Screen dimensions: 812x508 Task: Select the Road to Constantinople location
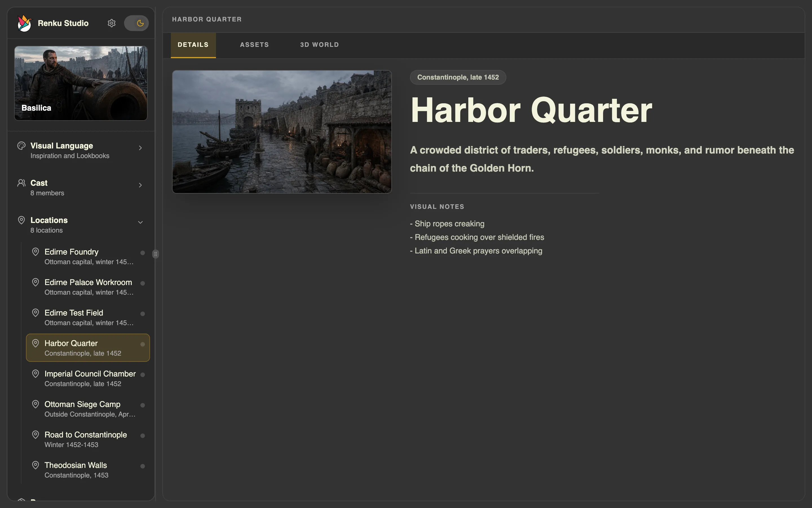click(88, 439)
